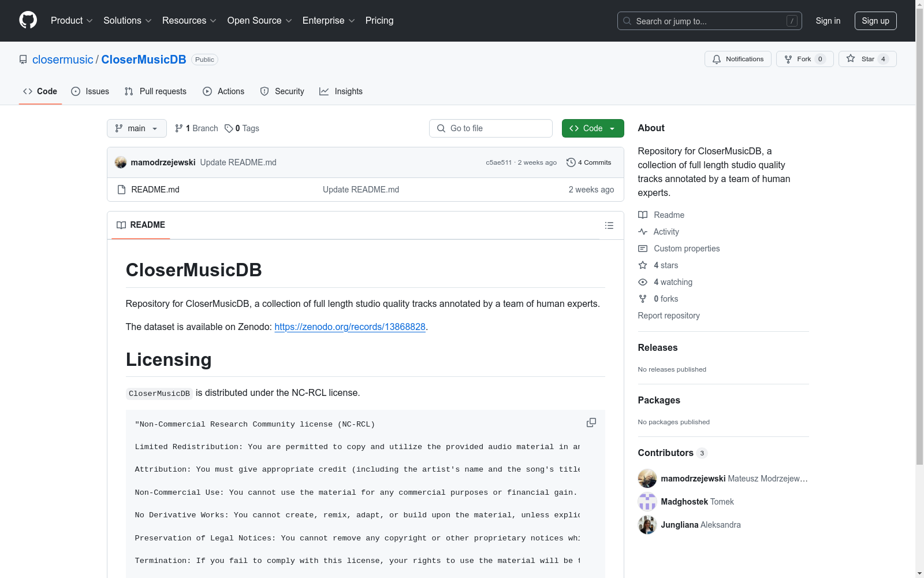Open the Releases heading link
924x578 pixels.
(x=658, y=347)
